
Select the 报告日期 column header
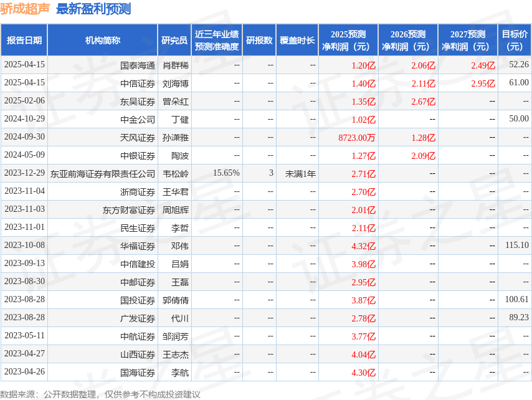point(24,40)
